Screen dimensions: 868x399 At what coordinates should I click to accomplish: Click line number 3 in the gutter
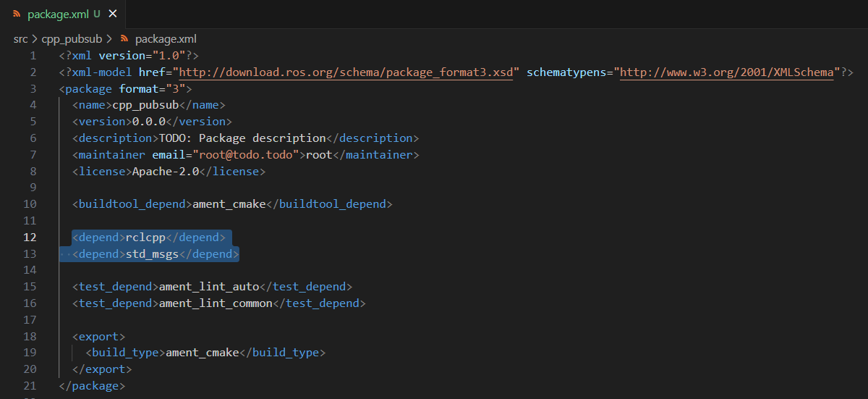(x=33, y=89)
